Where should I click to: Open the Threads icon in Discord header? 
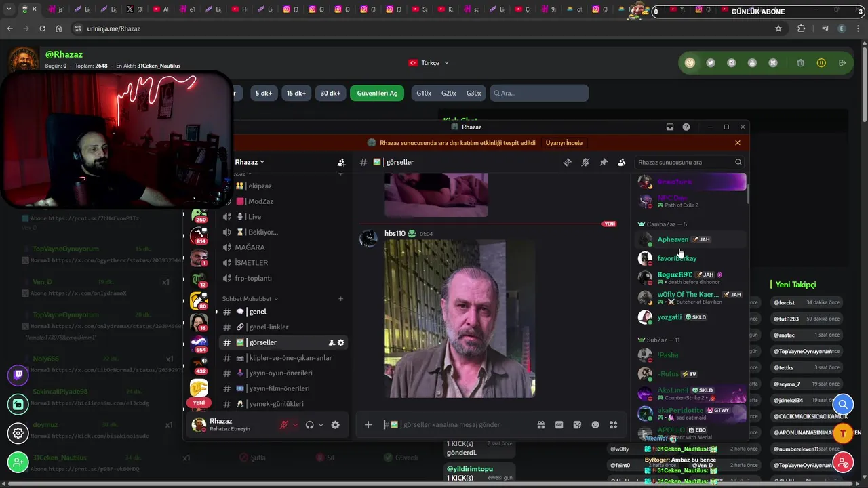567,162
